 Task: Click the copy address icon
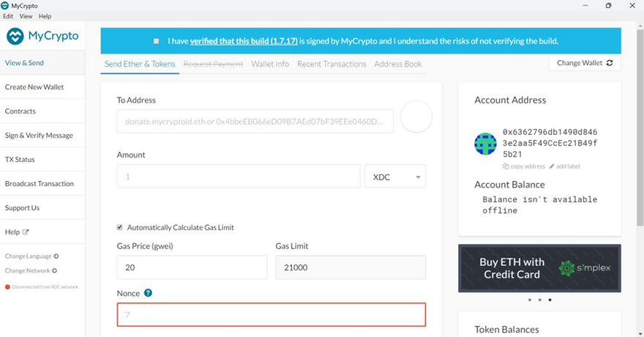coord(506,166)
